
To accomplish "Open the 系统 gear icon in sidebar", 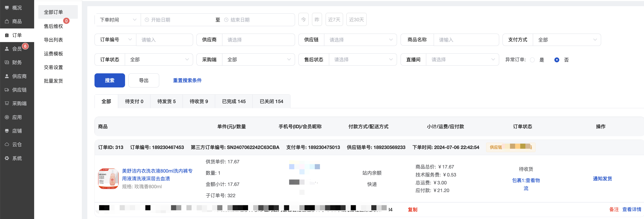I will tap(7, 158).
